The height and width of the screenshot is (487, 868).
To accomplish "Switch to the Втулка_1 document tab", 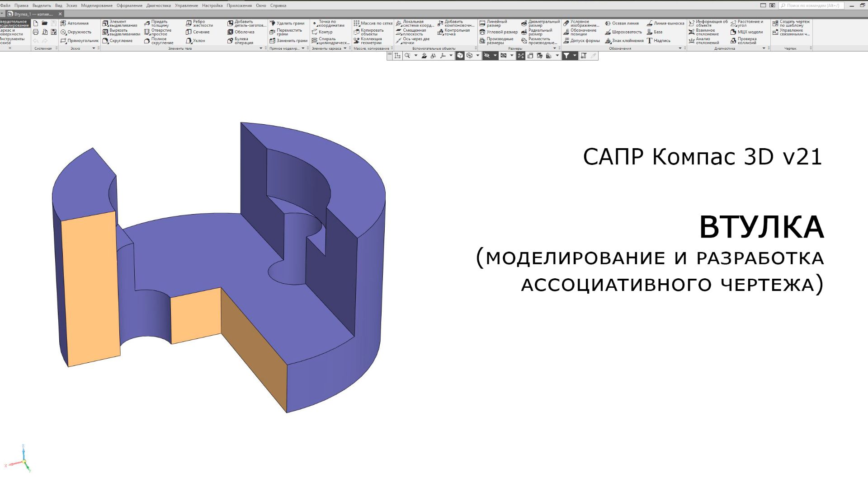I will (32, 14).
